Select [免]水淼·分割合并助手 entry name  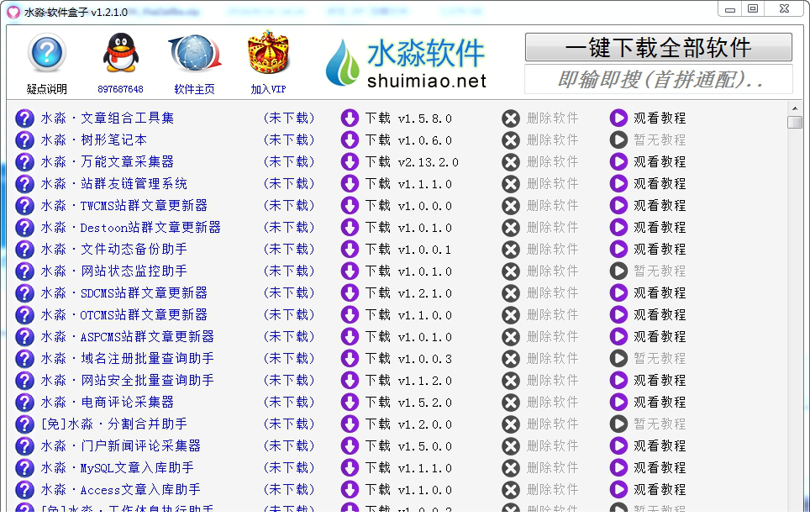click(x=114, y=424)
